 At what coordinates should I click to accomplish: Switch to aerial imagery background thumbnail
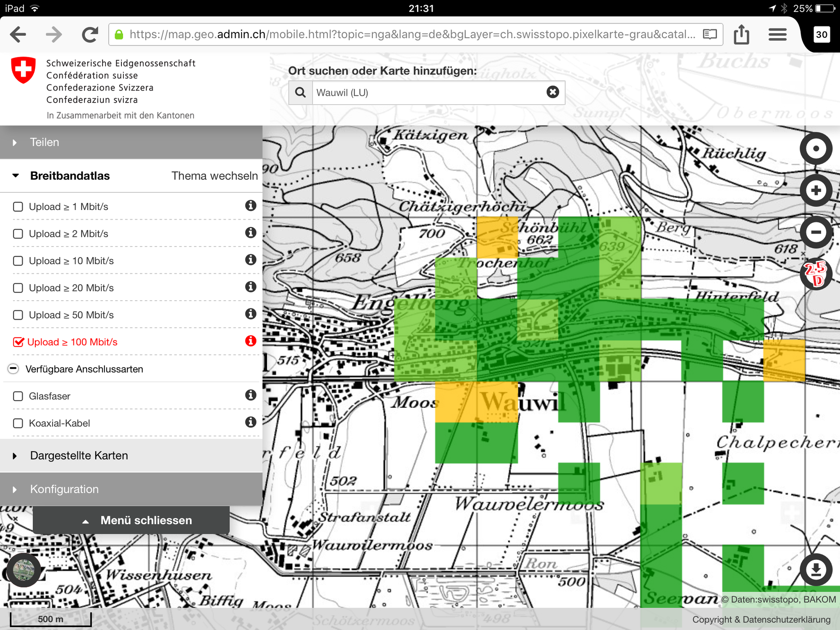tap(24, 570)
